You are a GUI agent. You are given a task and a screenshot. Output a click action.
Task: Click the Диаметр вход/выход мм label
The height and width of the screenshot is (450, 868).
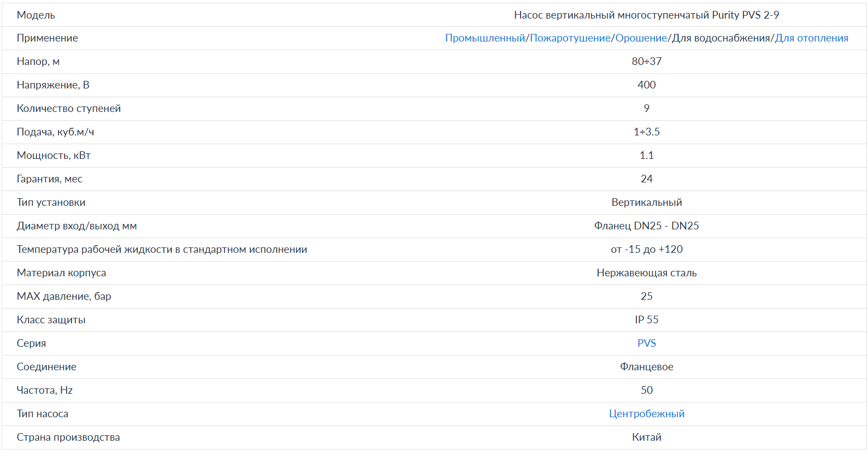point(77,226)
